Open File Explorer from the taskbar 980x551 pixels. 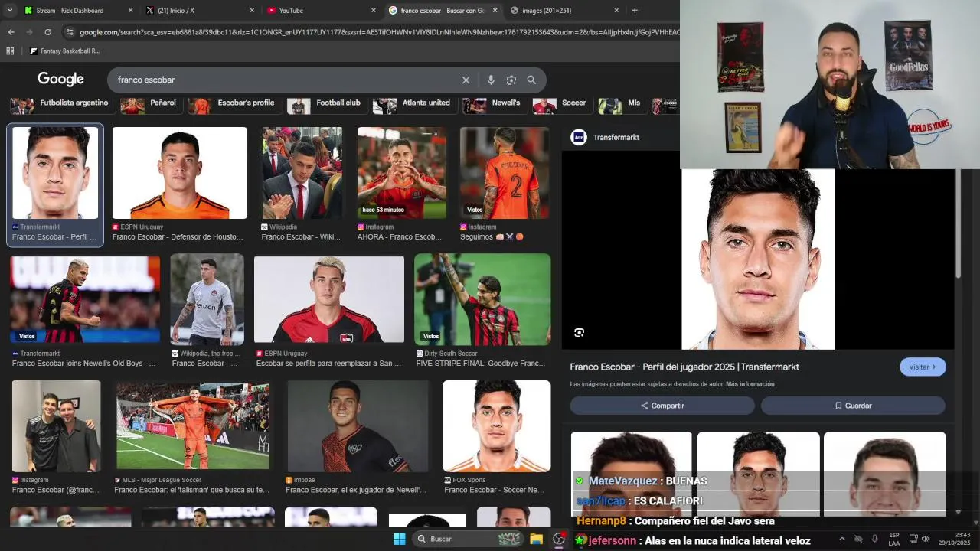536,539
